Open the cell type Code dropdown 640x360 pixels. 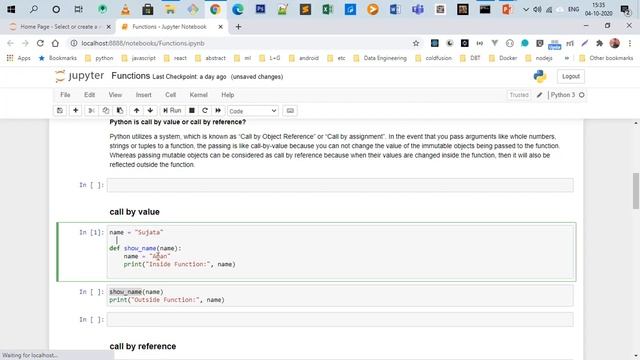pos(253,111)
